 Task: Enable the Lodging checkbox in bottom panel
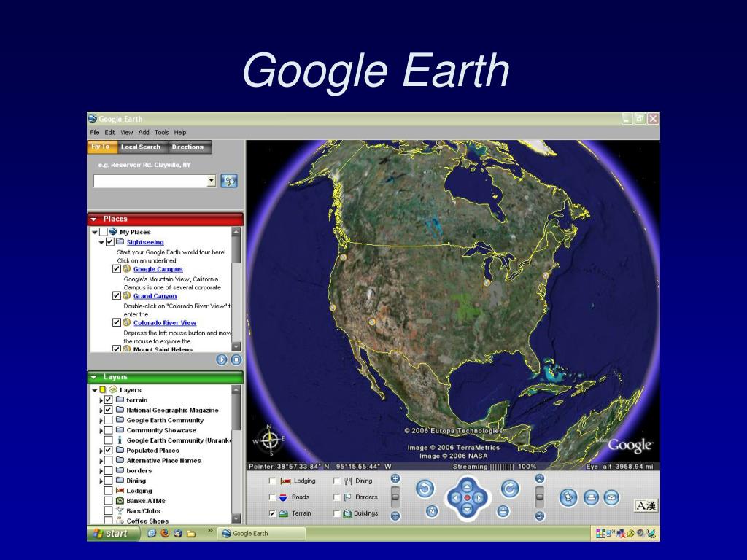(273, 481)
